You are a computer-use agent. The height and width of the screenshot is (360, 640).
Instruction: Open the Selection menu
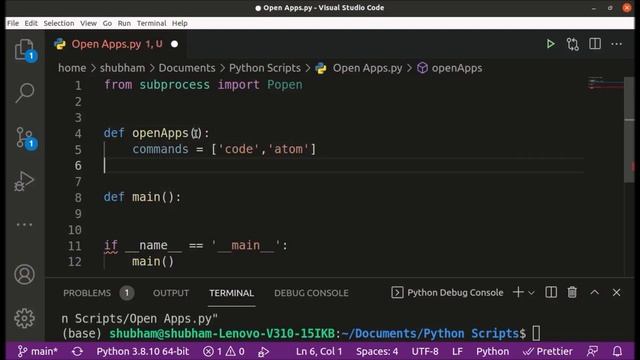click(59, 23)
